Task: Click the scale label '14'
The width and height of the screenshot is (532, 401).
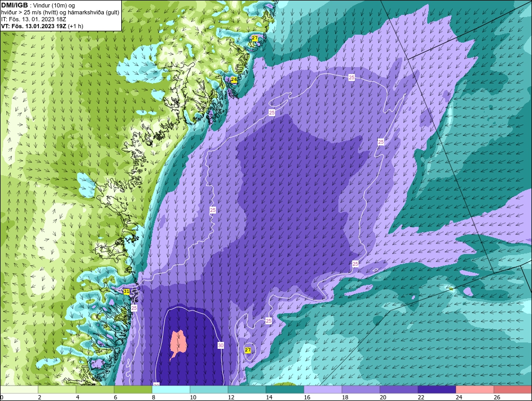Action: tap(269, 398)
